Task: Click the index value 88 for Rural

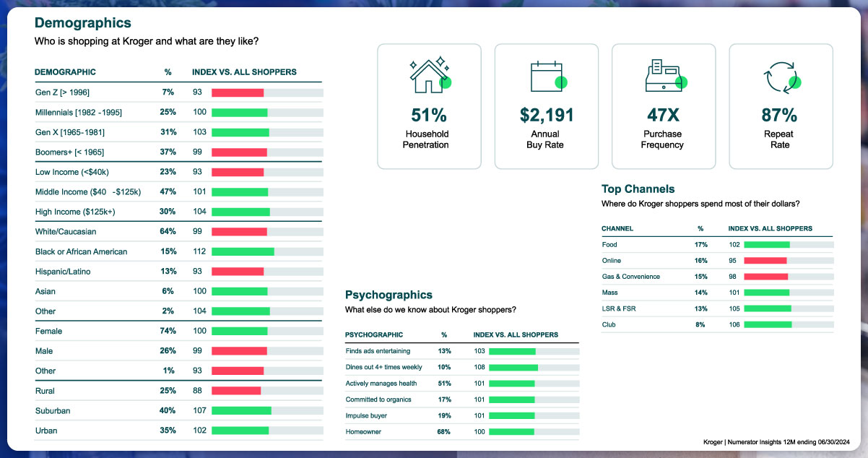Action: [x=197, y=391]
